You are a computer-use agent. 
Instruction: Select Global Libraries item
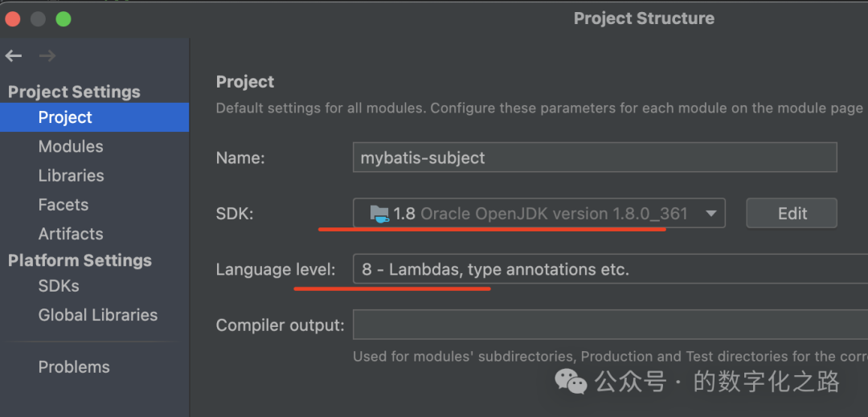97,315
